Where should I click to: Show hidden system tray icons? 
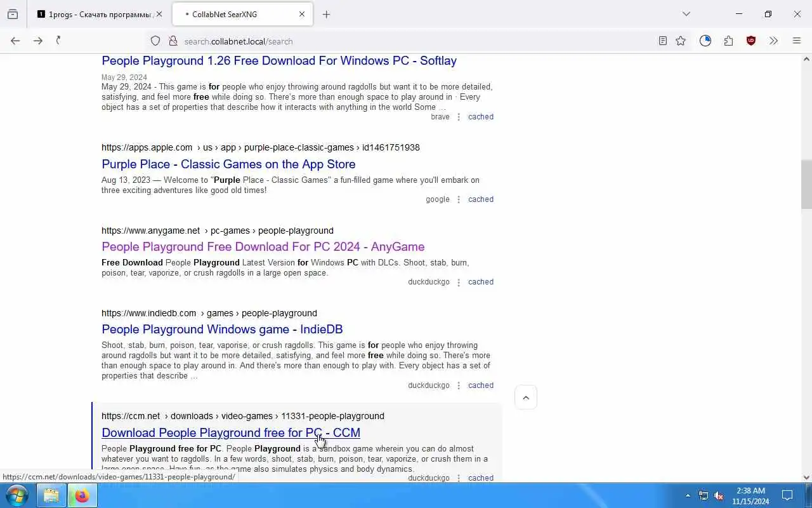click(x=688, y=495)
